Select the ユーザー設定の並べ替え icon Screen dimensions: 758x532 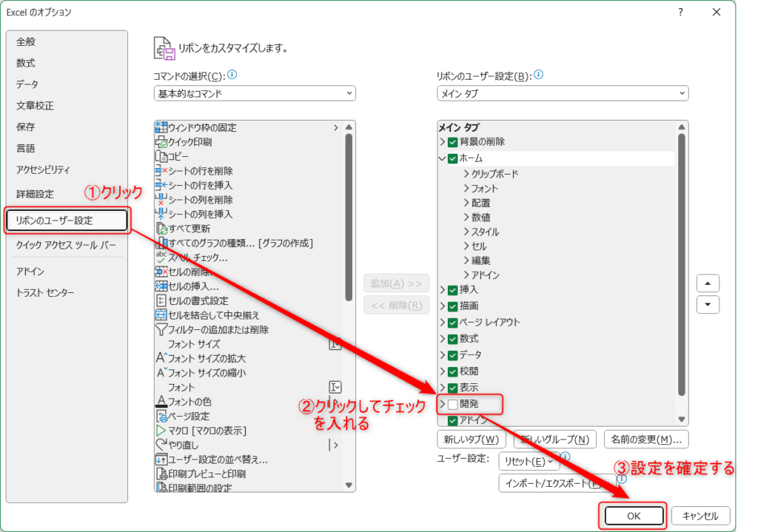click(161, 459)
